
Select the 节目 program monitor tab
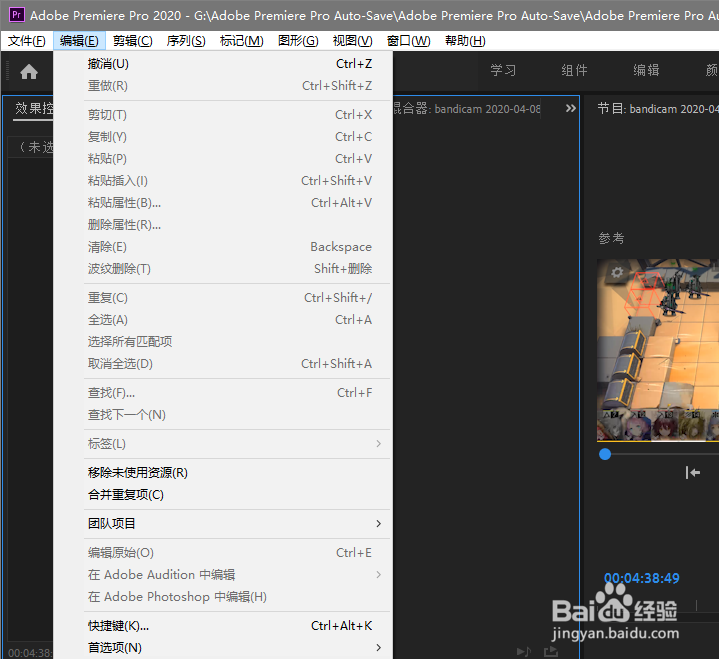pos(658,109)
